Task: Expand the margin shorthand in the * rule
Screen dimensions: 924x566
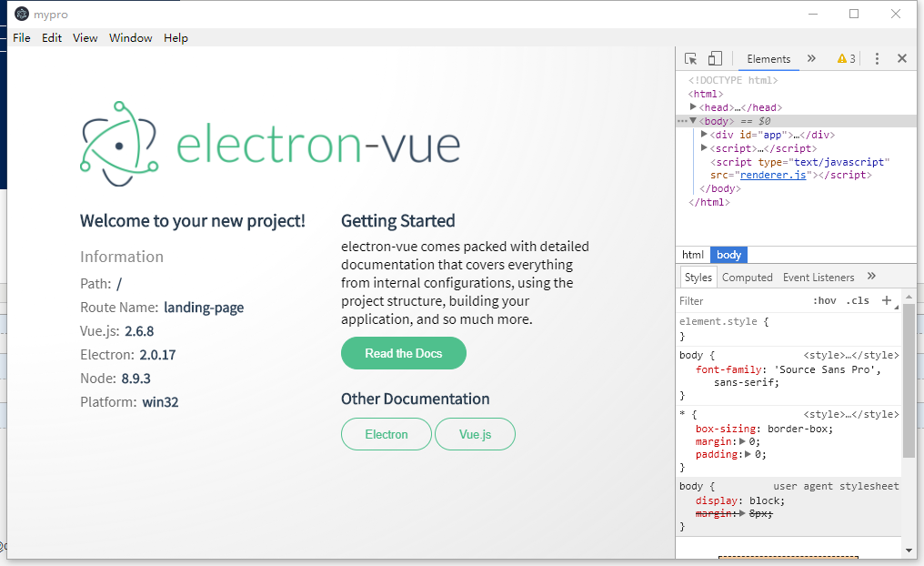Action: pyautogui.click(x=742, y=441)
